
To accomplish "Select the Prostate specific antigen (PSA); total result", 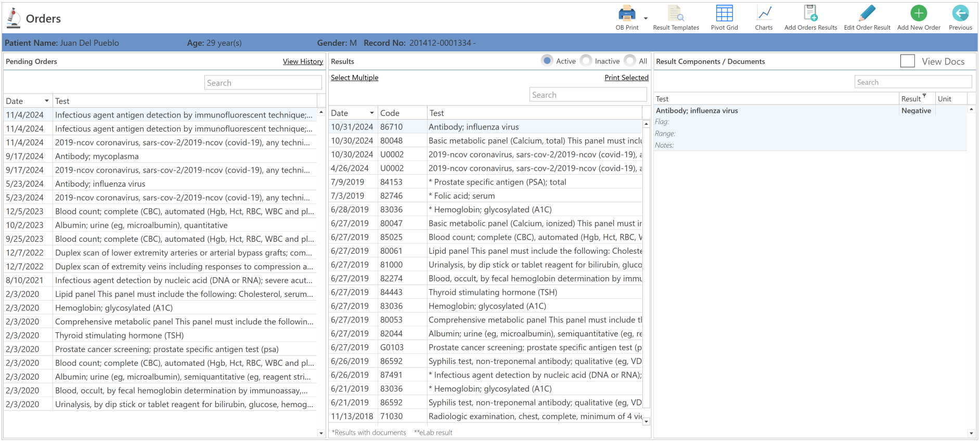I will pos(486,182).
